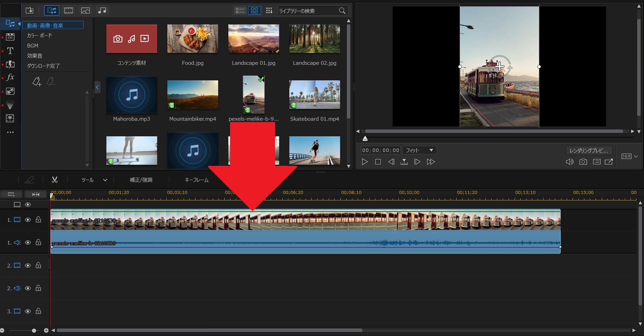Screen dimensions: 644x336
Task: Lock audio track 1
Action: [38, 242]
